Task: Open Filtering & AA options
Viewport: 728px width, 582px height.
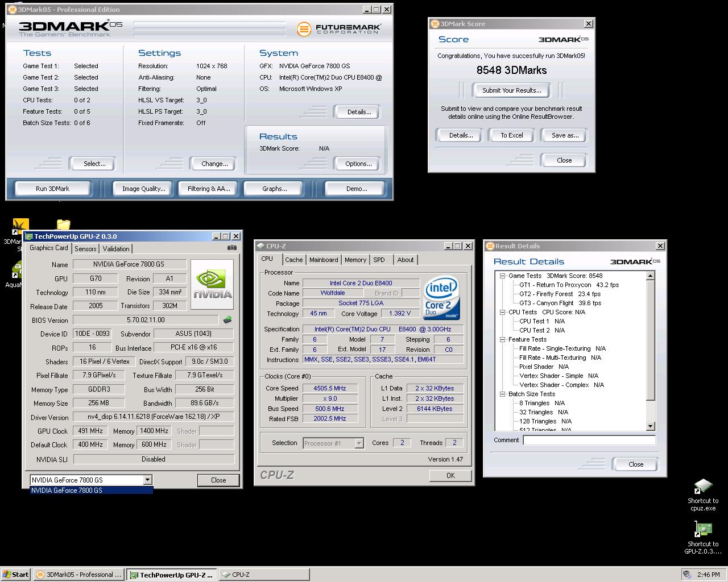Action: [x=209, y=189]
